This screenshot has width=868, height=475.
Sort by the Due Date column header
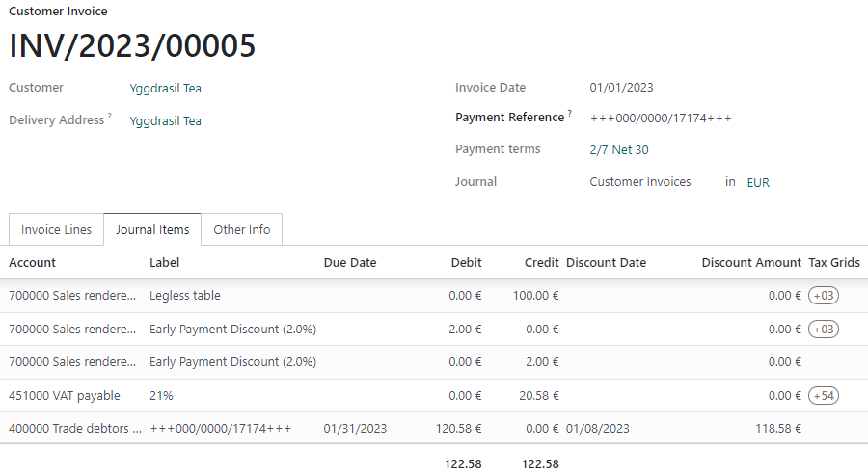pos(350,263)
